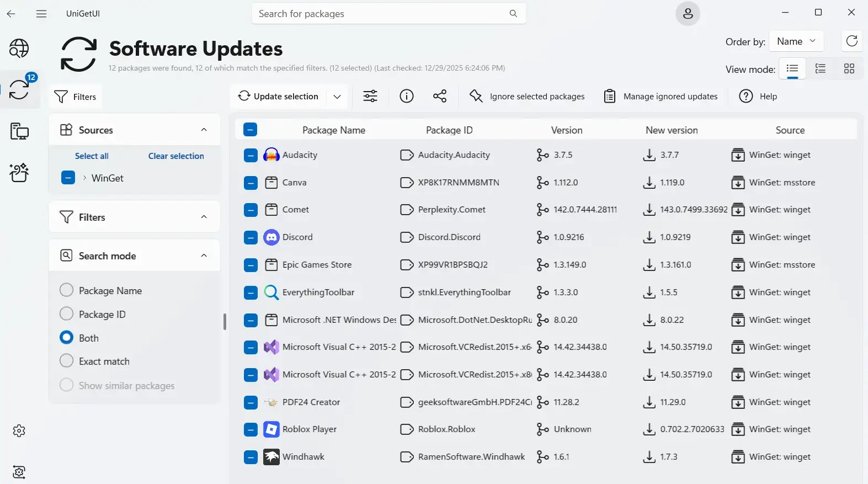Screen dimensions: 868x484
Task: Switch to grid icons view mode
Action: [849, 69]
